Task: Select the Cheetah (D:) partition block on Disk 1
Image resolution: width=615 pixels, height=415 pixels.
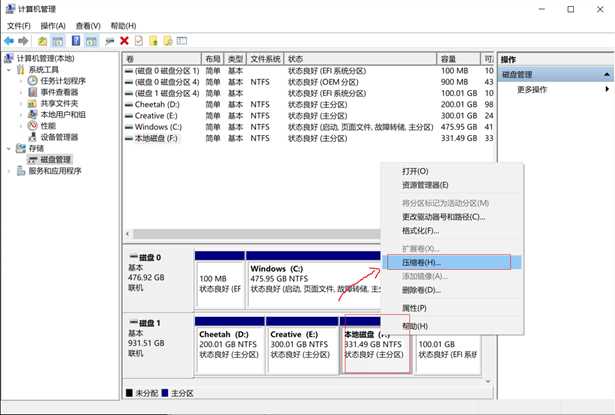Action: point(229,346)
